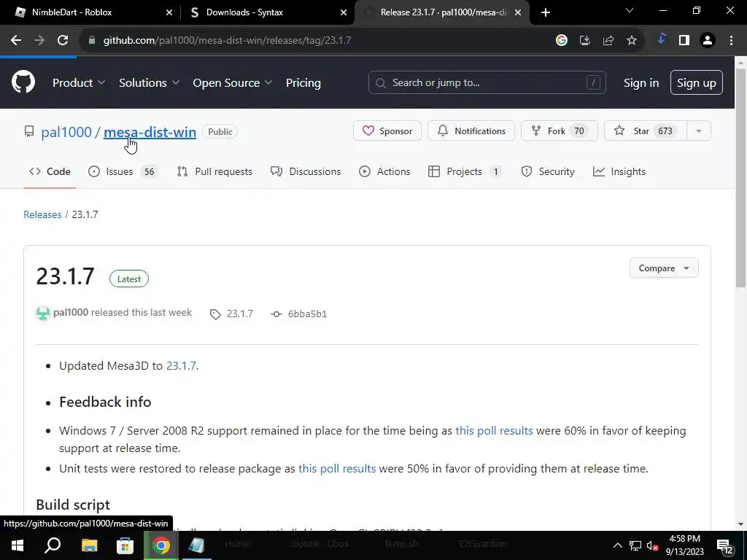747x560 pixels.
Task: Open the 23.1.7 Mesa3D version link
Action: pyautogui.click(x=181, y=366)
